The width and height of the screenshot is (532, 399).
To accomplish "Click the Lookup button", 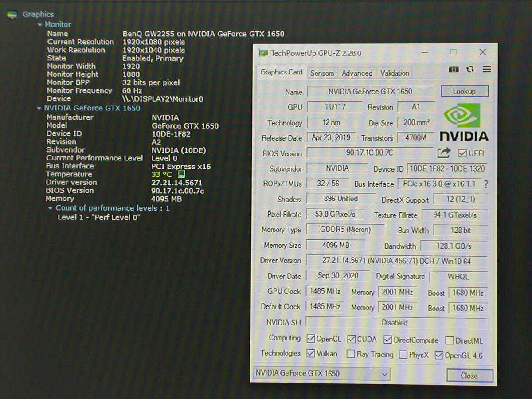I will click(465, 91).
